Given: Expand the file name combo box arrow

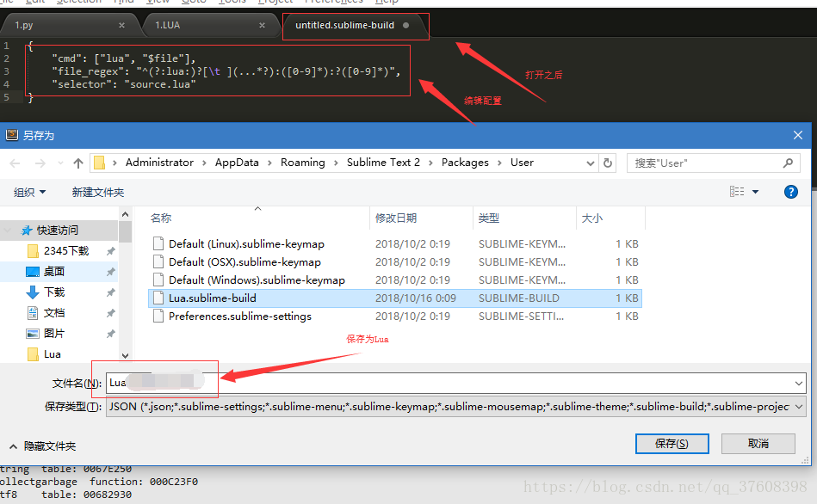Looking at the screenshot, I should pos(797,382).
